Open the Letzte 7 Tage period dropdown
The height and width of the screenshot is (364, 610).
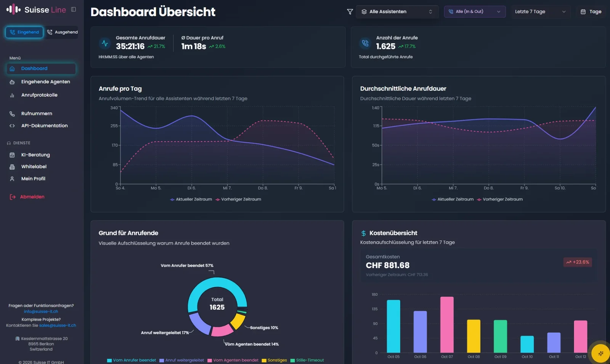click(x=540, y=12)
